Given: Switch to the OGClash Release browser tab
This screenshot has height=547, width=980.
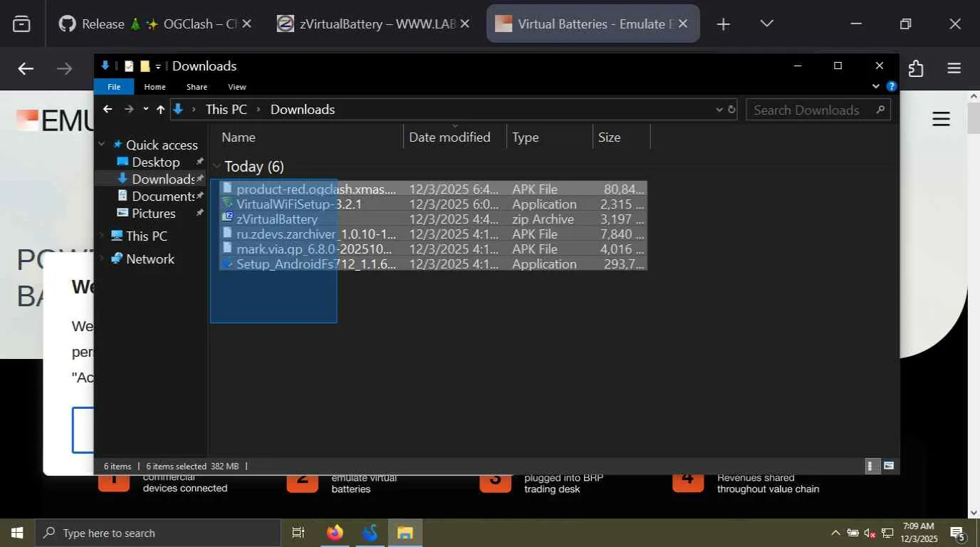Looking at the screenshot, I should 155,24.
